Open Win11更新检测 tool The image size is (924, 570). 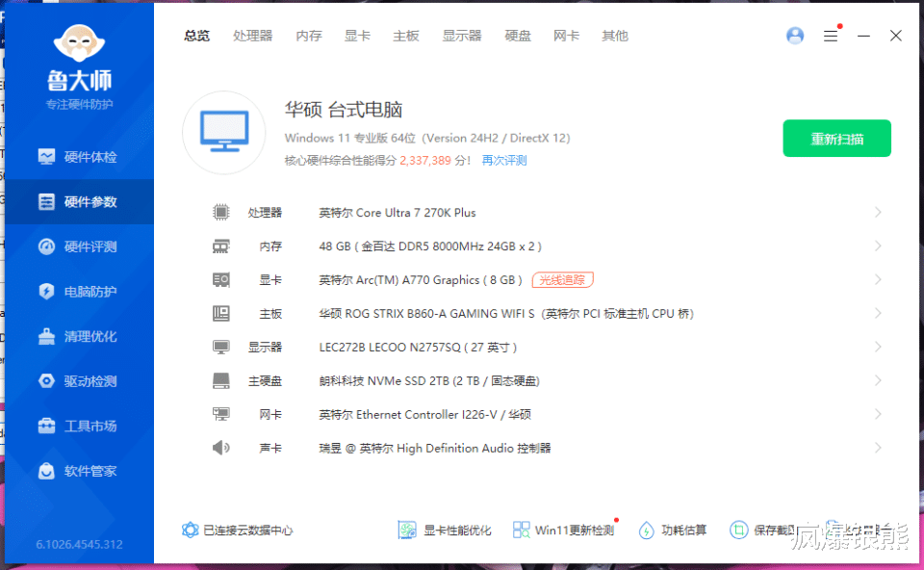(563, 530)
